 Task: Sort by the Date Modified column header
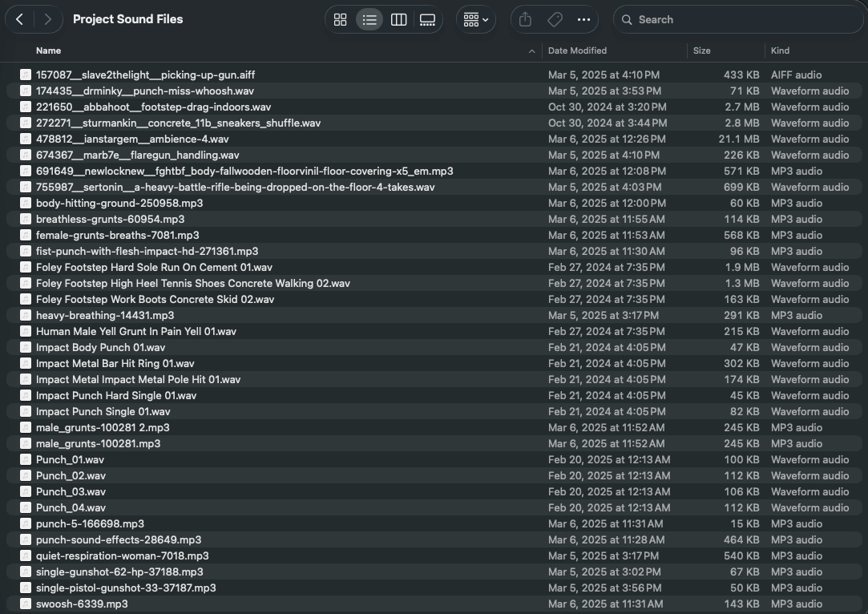577,50
